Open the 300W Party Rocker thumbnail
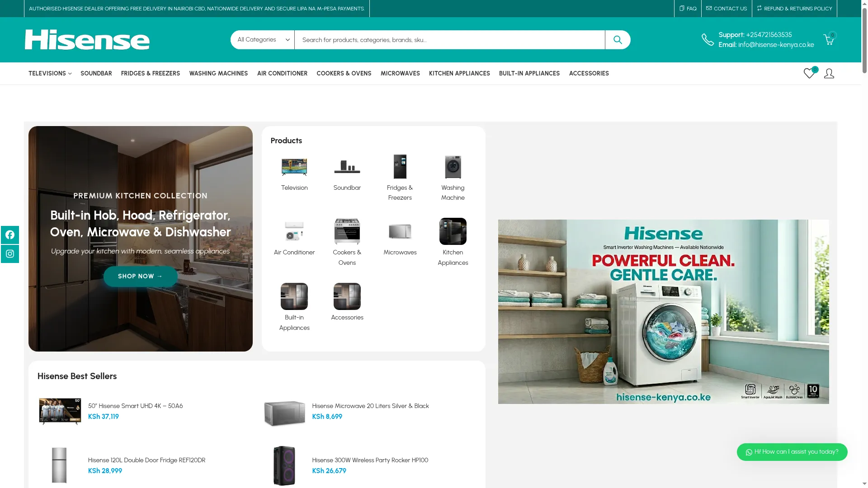The width and height of the screenshot is (868, 488). tap(284, 466)
